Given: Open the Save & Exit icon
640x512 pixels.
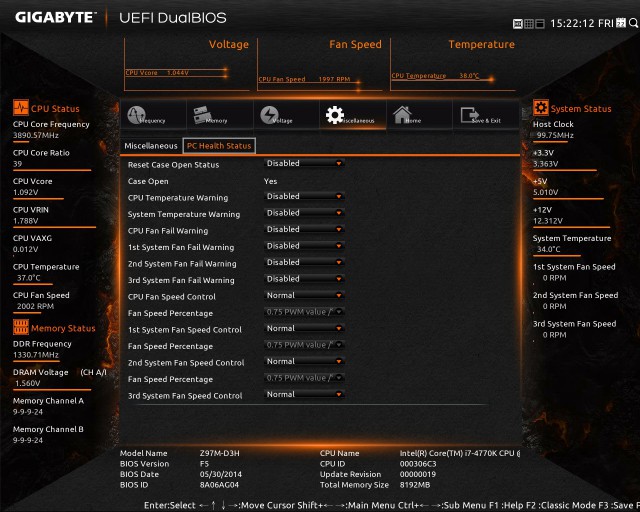Looking at the screenshot, I should tap(470, 115).
